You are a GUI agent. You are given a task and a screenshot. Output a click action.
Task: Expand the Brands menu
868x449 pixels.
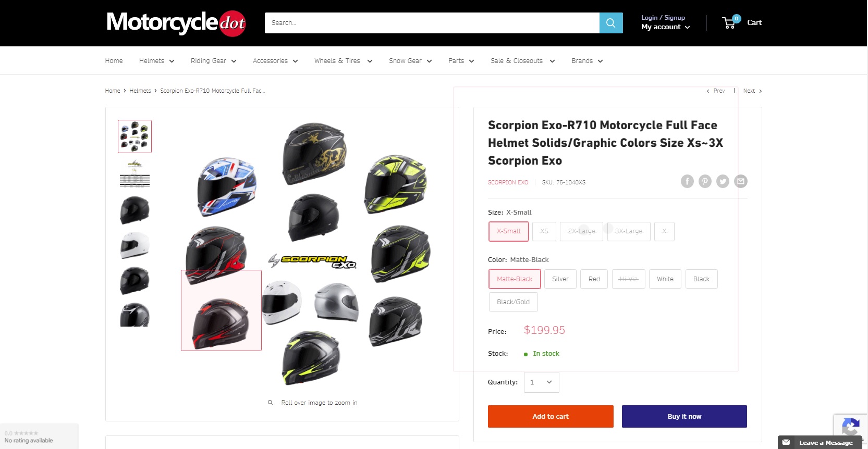587,61
